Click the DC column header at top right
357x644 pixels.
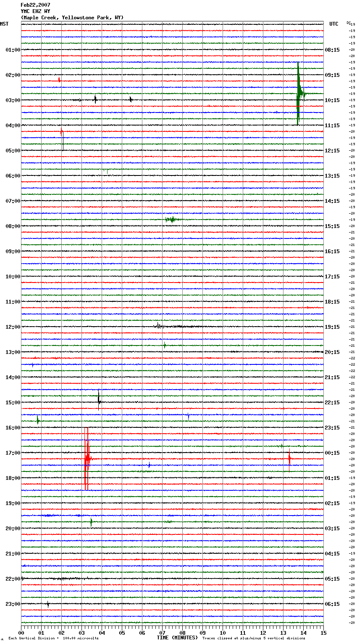click(x=349, y=23)
